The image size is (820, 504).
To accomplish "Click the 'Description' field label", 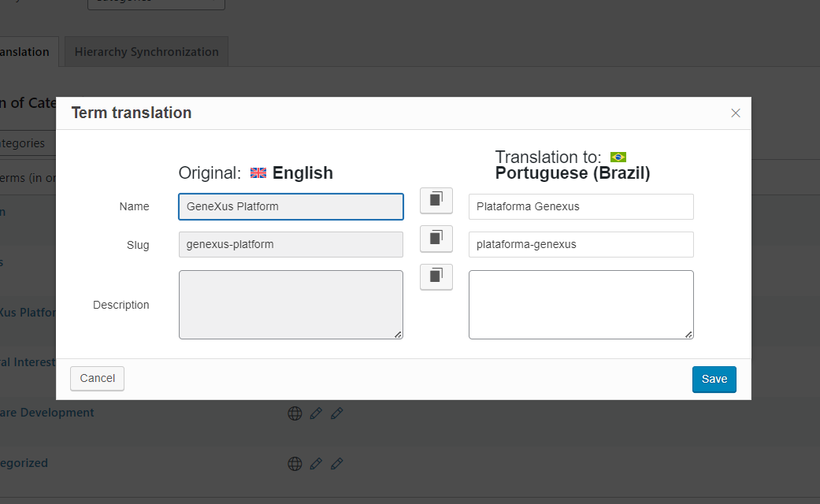I will (121, 305).
